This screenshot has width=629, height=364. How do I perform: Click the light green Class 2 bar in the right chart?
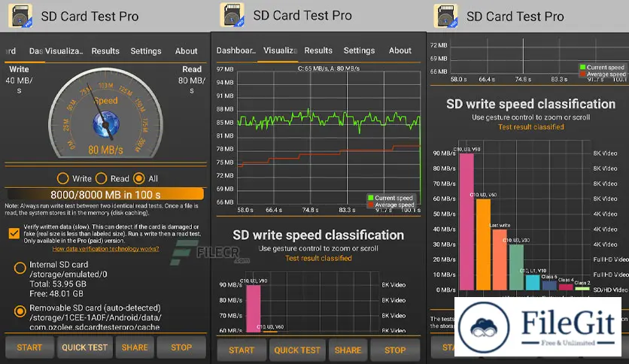(582, 288)
